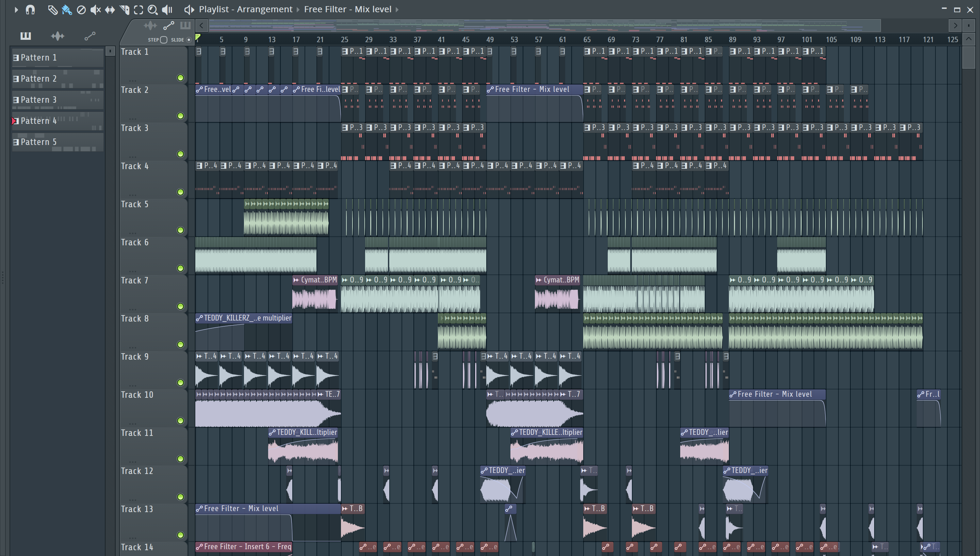
Task: Show patterns in picker with piano icon
Action: pyautogui.click(x=26, y=36)
